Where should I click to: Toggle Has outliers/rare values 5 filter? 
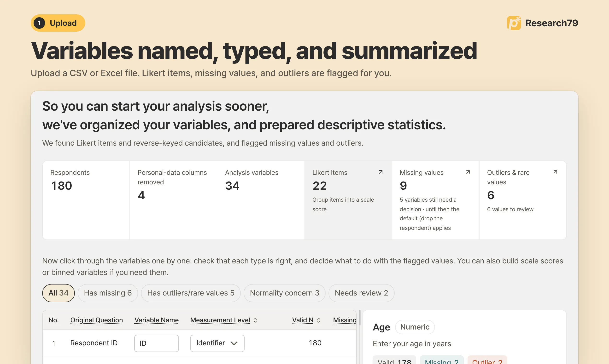click(191, 293)
